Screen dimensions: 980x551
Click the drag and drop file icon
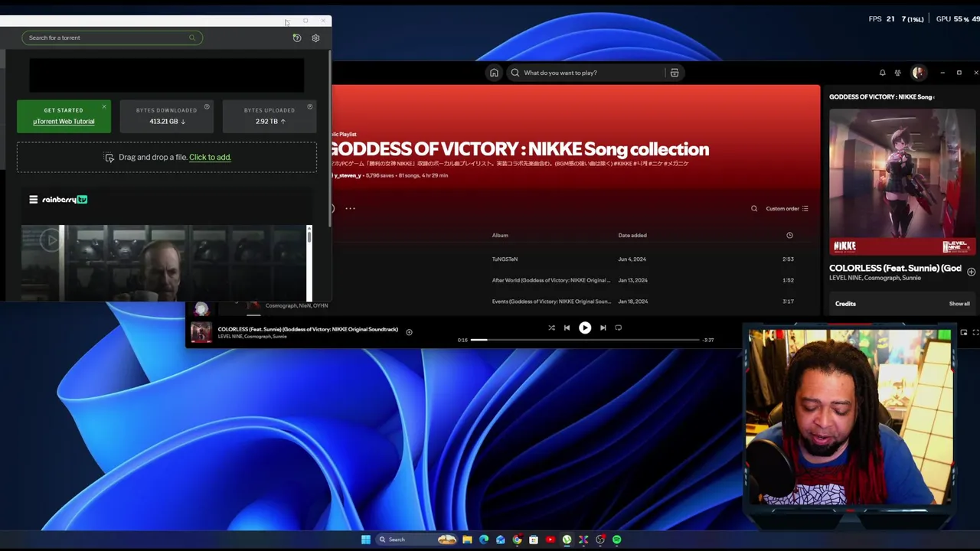[109, 157]
